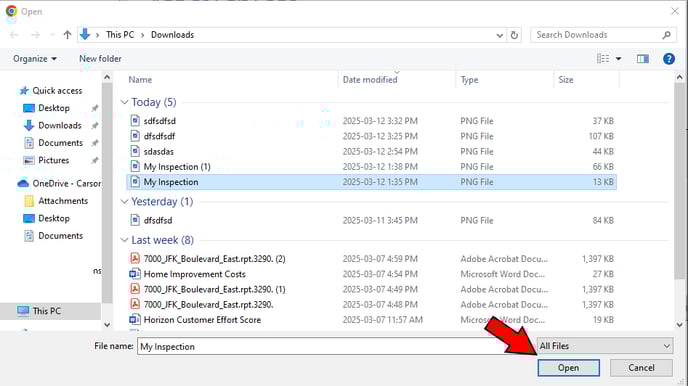Click the blue Help question mark icon
Screen dimensions: 688x386
(669, 58)
